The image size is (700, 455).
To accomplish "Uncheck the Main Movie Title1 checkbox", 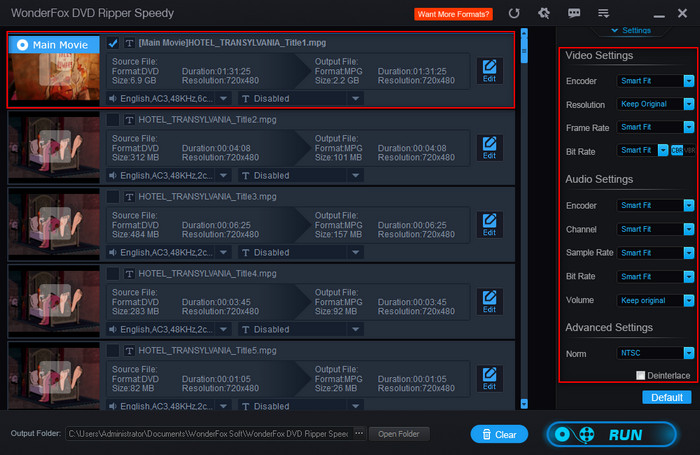I will [x=113, y=43].
